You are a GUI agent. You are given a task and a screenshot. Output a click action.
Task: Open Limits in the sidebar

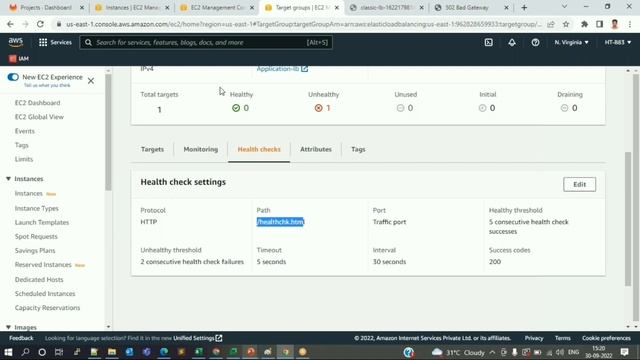[x=24, y=159]
